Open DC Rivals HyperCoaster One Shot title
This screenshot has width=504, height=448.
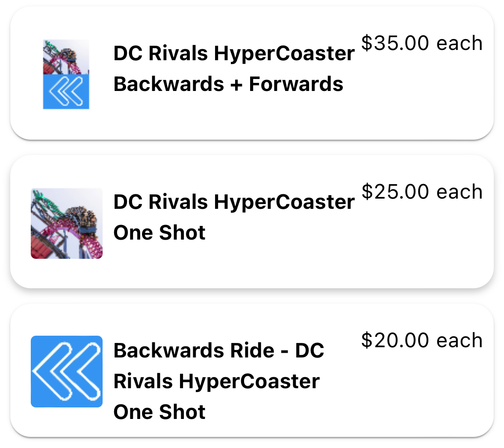234,217
